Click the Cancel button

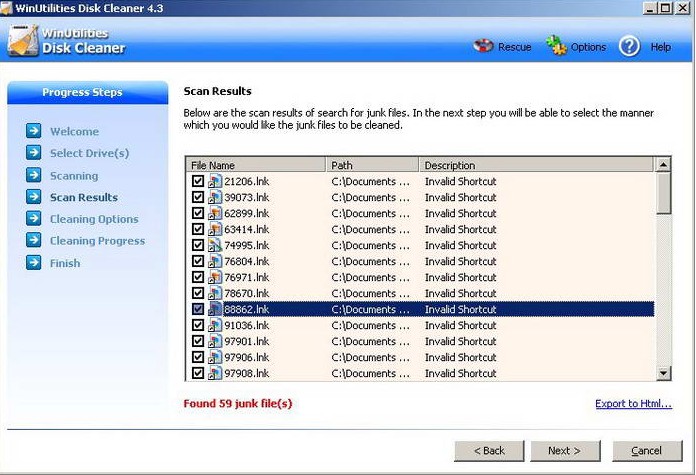click(x=647, y=451)
